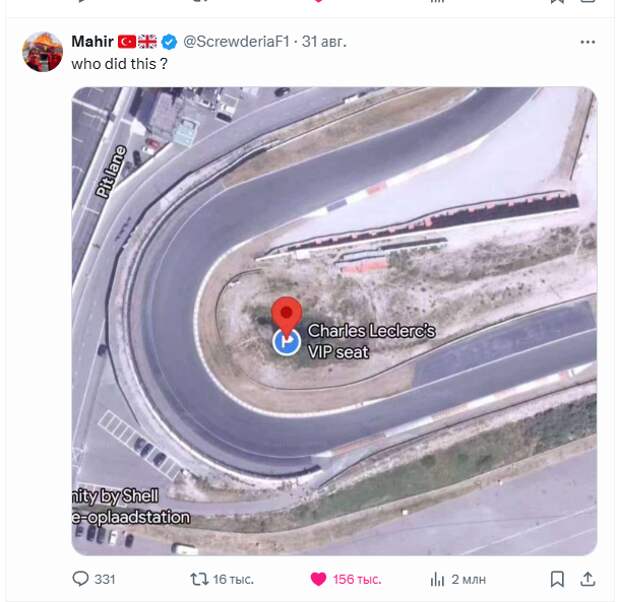Toggle the pink heart like button
The image size is (620, 602).
point(319,579)
